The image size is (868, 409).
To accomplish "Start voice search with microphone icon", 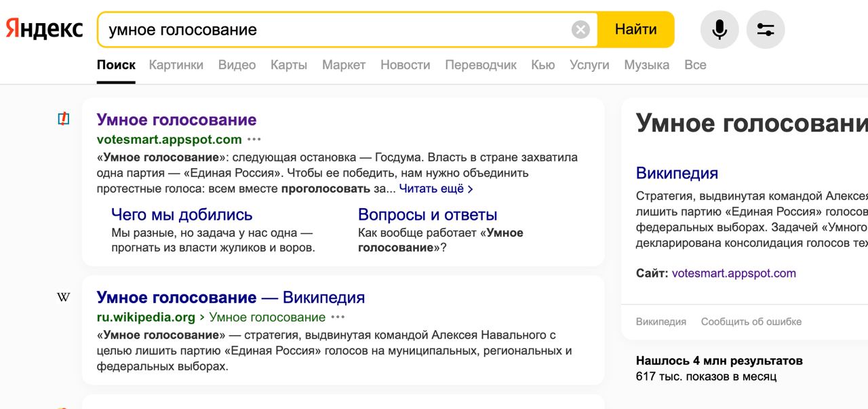I will 719,30.
